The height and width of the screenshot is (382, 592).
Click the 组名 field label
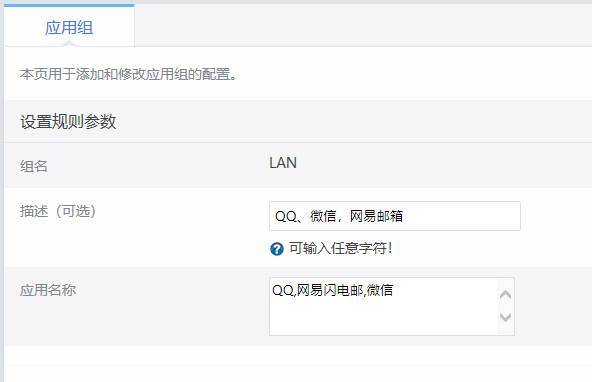[x=34, y=166]
